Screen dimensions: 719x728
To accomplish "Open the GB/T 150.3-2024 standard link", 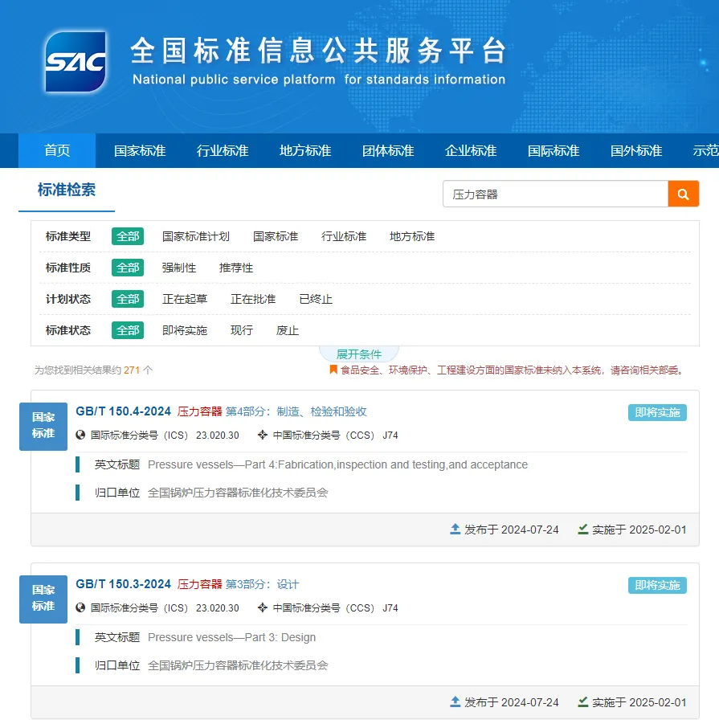I will [x=124, y=584].
